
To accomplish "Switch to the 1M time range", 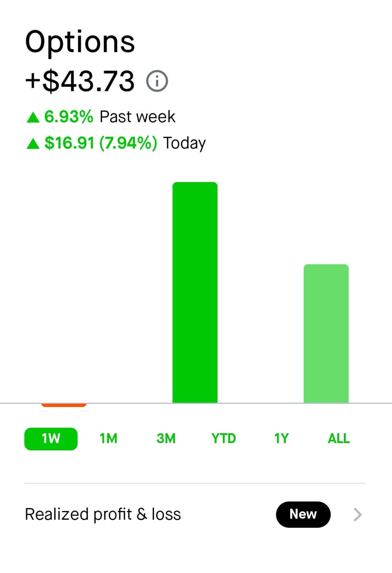I will coord(108,438).
